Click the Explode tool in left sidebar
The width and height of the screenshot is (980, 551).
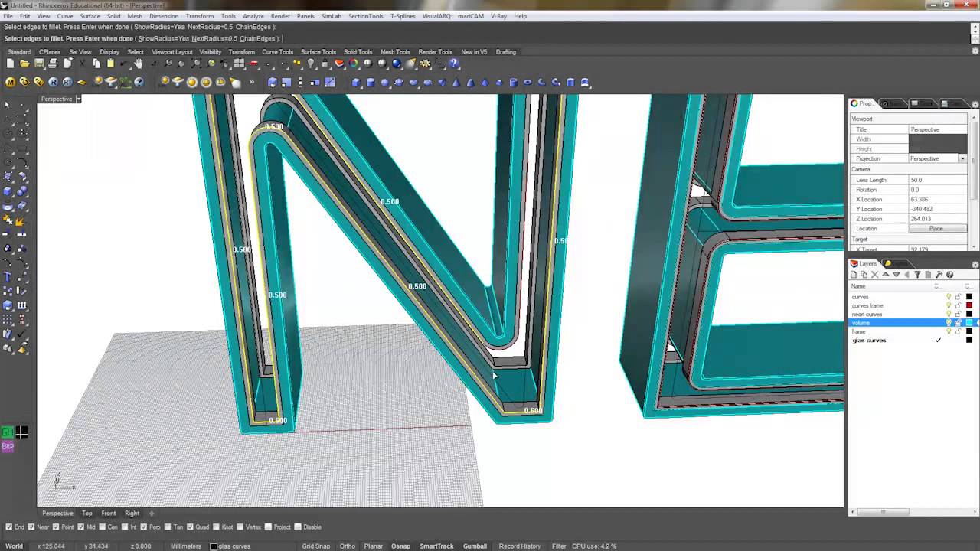pos(21,221)
